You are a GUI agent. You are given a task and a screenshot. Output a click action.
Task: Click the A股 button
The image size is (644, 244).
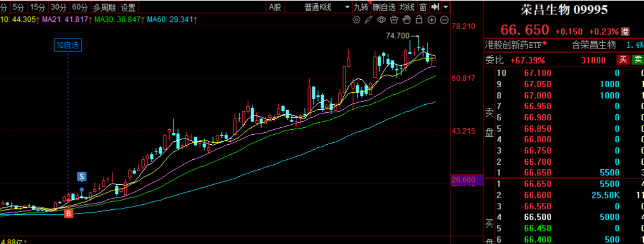[x=275, y=7]
